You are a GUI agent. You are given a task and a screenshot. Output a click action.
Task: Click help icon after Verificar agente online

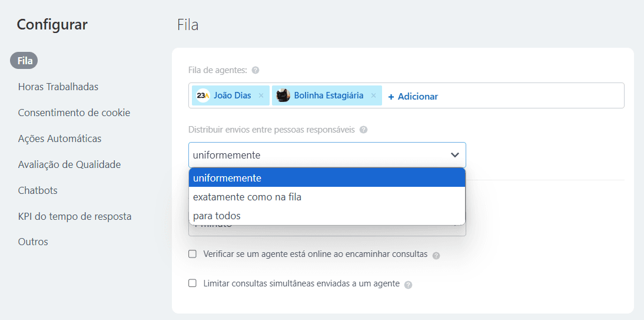[436, 256]
